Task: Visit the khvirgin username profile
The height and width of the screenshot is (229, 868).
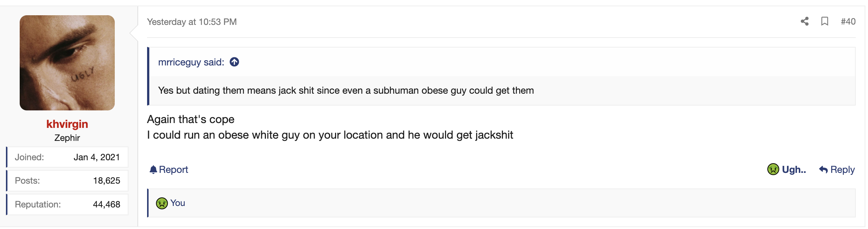Action: point(67,124)
